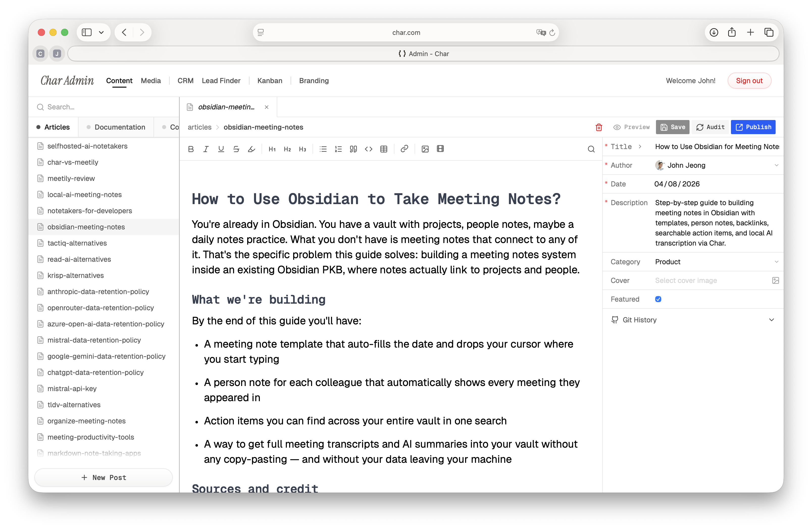Insert a video clip

point(440,149)
